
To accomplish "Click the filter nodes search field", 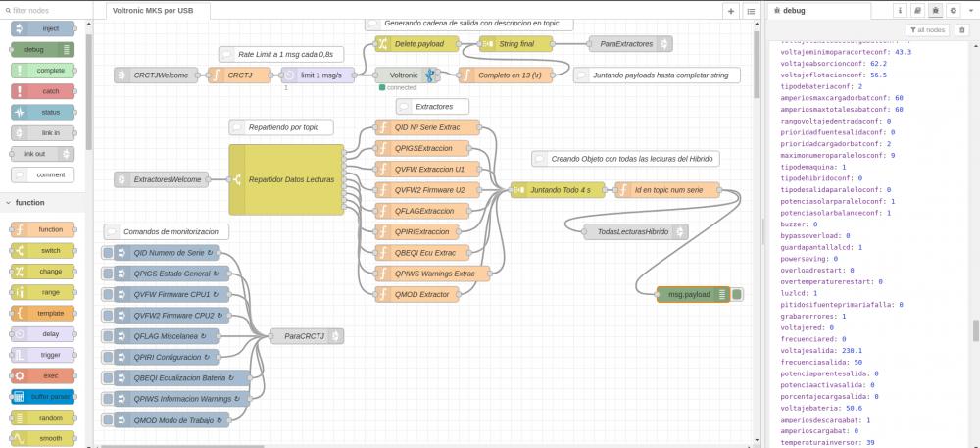I will [x=47, y=11].
